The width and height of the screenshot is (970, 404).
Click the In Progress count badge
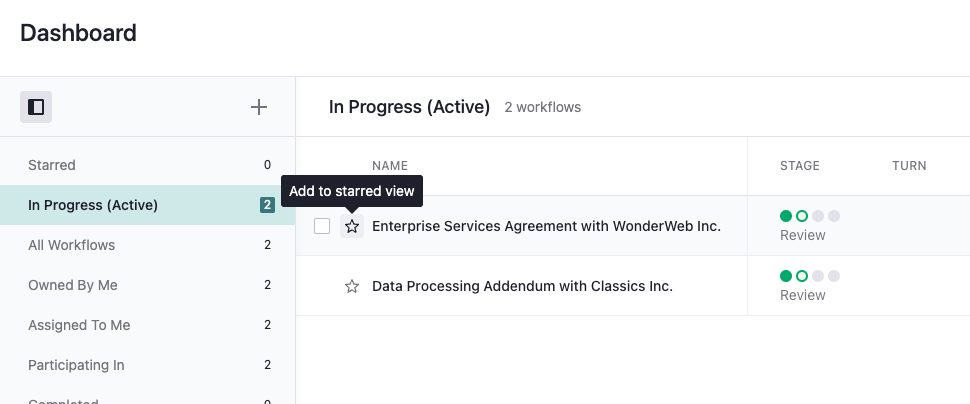[267, 205]
